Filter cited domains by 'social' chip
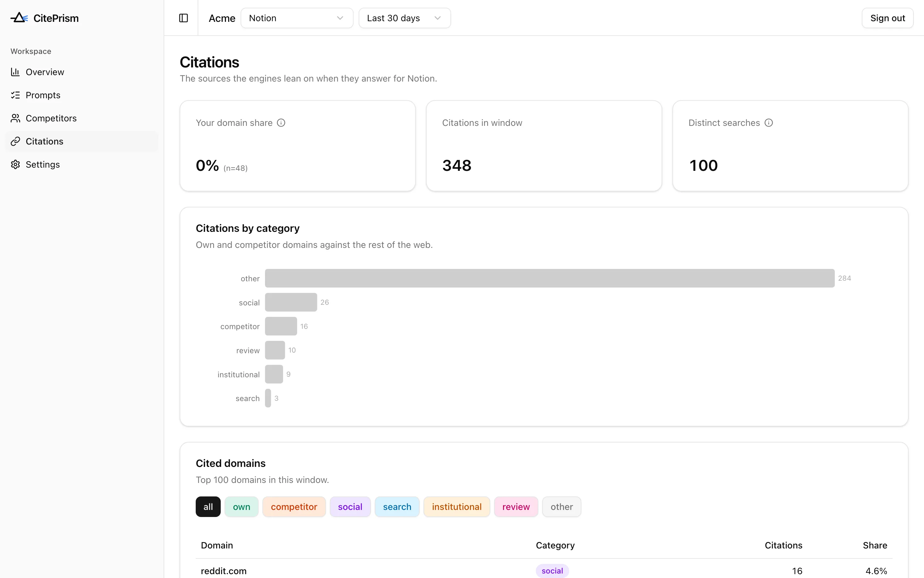 [350, 506]
